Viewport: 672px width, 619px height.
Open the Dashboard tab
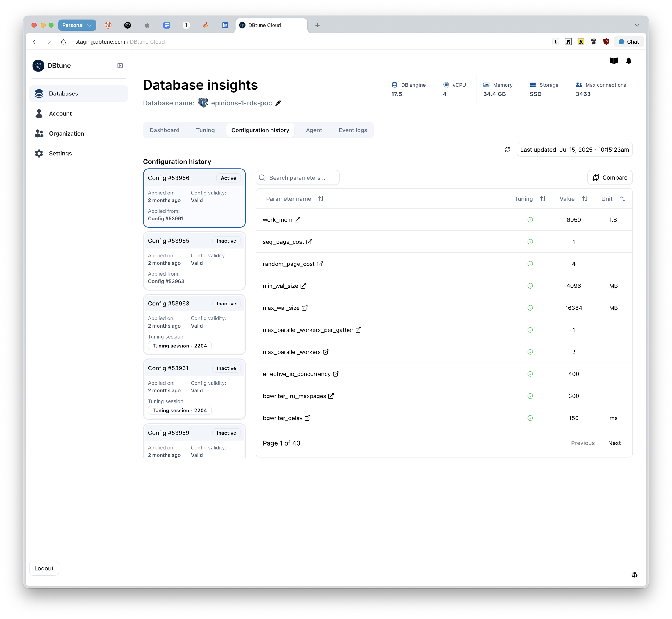click(x=165, y=130)
